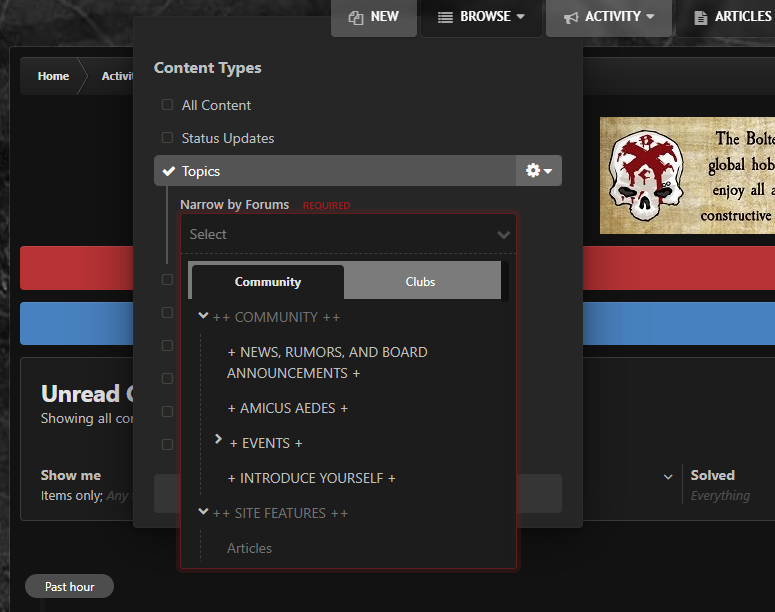Select the Articles forum entry
775x612 pixels.
(249, 548)
